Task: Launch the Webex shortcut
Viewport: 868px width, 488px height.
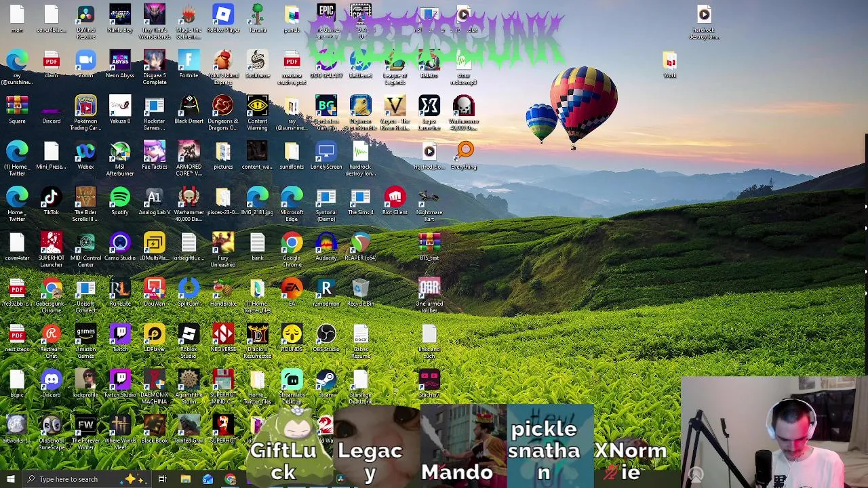Action: 85,156
